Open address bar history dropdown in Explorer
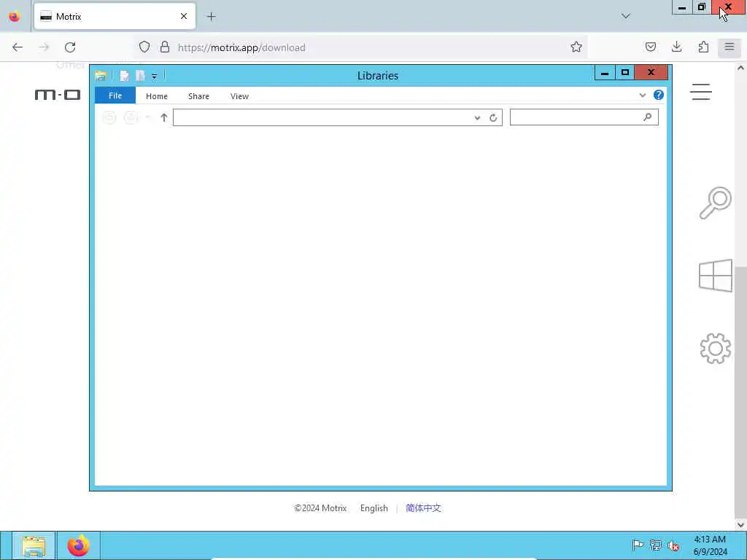 (477, 118)
